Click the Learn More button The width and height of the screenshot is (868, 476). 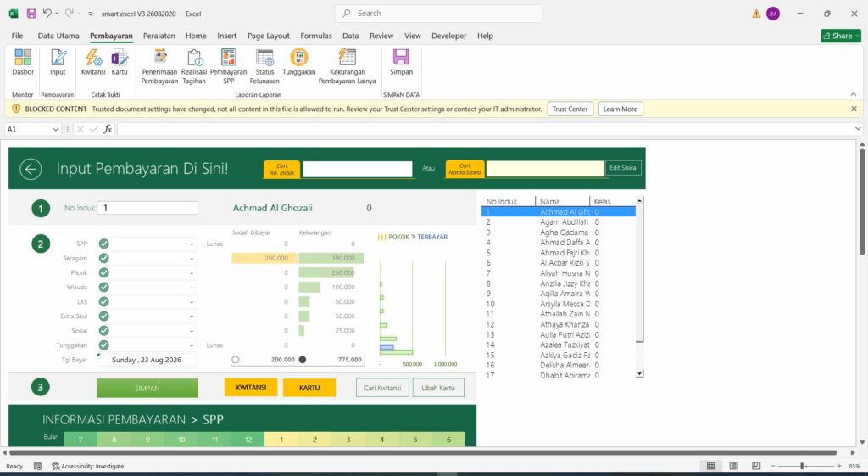(x=620, y=109)
